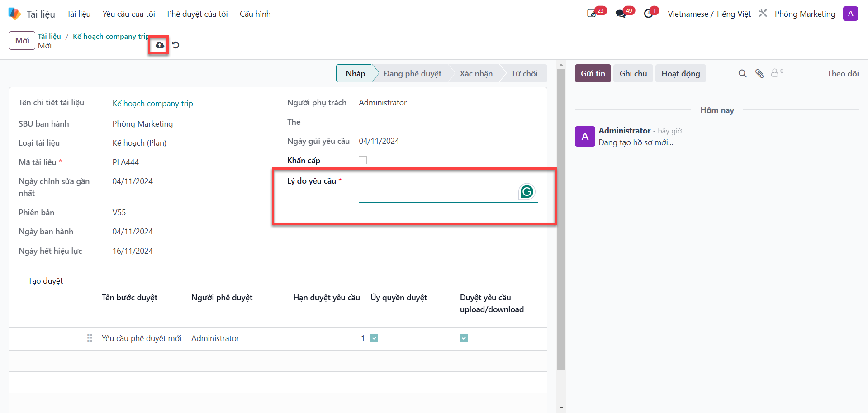Open the Cấu hình menu
This screenshot has width=868, height=413.
(x=255, y=14)
